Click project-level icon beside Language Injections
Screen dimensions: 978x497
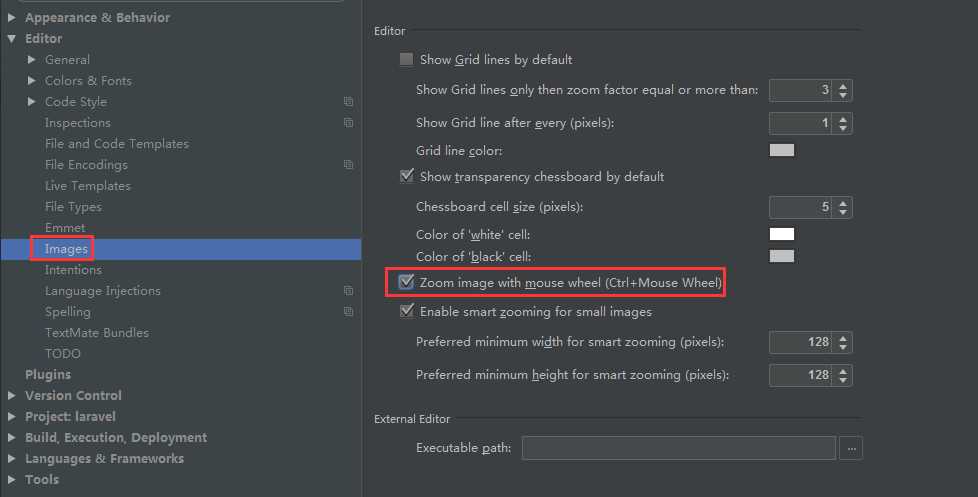tap(348, 291)
